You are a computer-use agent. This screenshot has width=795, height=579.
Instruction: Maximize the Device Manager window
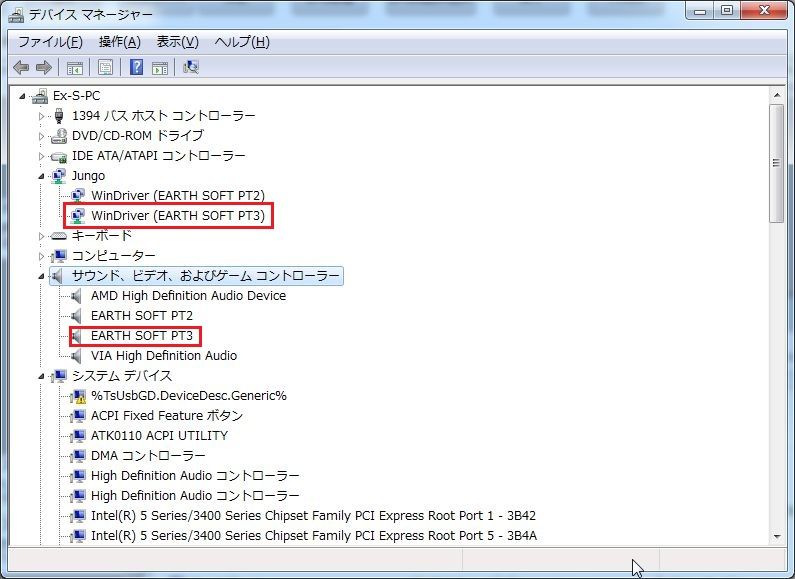pos(727,11)
